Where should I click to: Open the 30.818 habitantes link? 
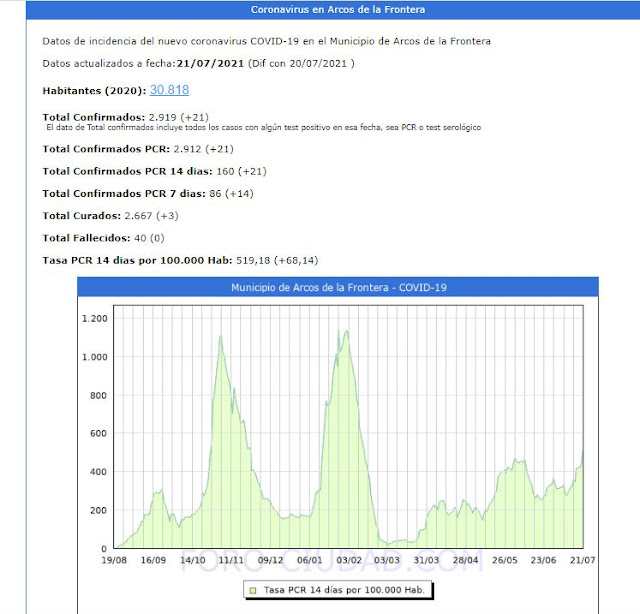point(169,90)
